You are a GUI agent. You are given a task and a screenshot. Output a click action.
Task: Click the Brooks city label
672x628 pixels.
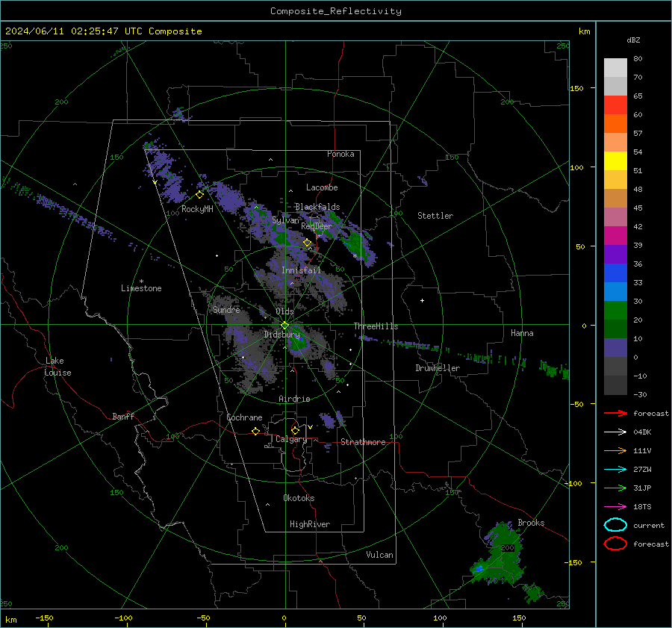[531, 523]
